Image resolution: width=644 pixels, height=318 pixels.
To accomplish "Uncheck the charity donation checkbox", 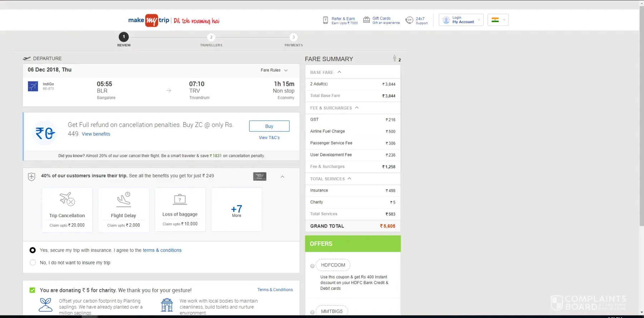I will [x=32, y=290].
